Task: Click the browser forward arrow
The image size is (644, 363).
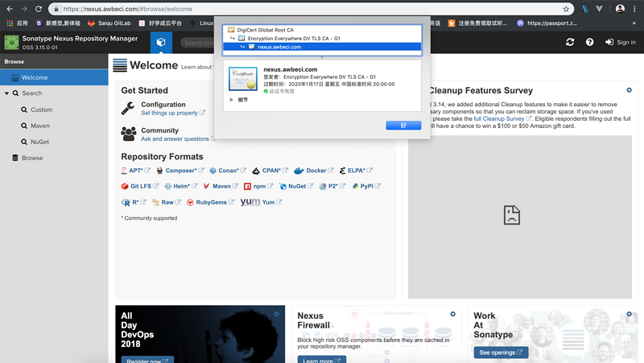Action: [24, 9]
